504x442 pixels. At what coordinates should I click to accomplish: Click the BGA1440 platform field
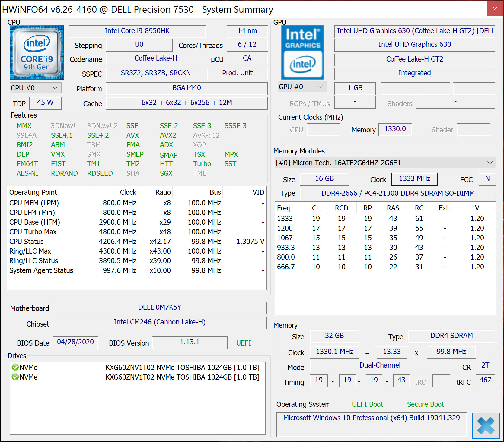pyautogui.click(x=187, y=88)
